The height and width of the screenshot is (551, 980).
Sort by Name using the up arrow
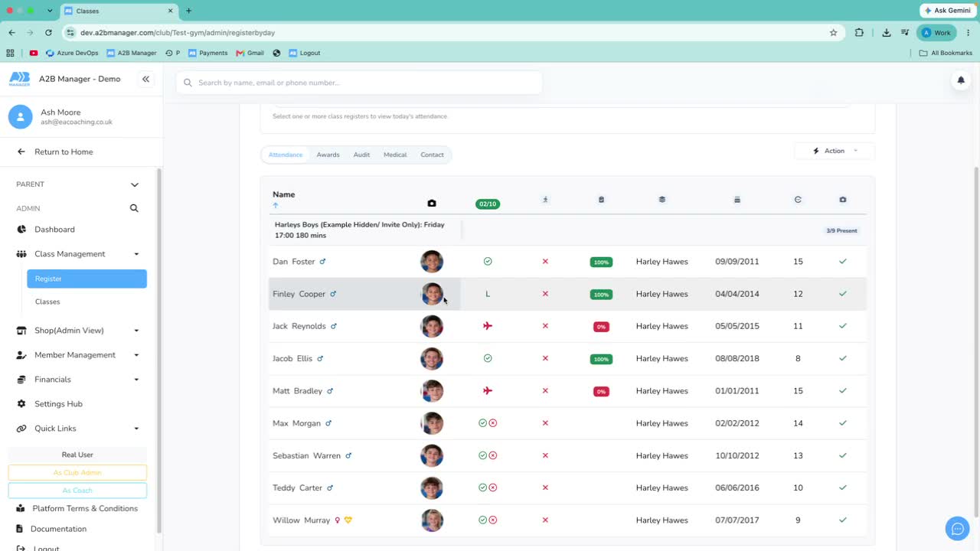coord(276,205)
